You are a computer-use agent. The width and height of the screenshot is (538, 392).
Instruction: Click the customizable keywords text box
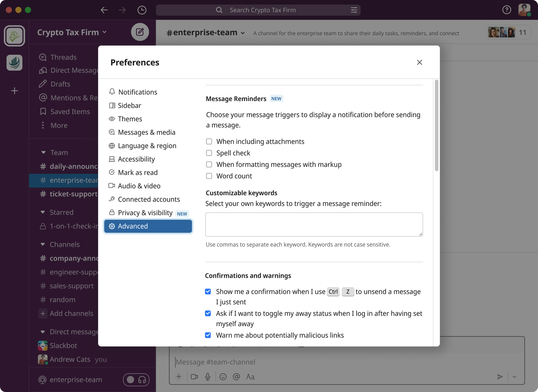click(314, 224)
